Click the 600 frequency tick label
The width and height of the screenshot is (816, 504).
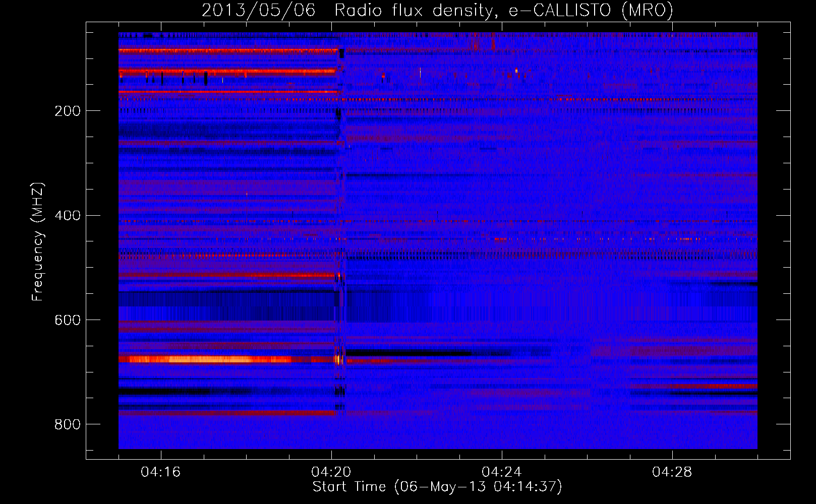(x=68, y=321)
